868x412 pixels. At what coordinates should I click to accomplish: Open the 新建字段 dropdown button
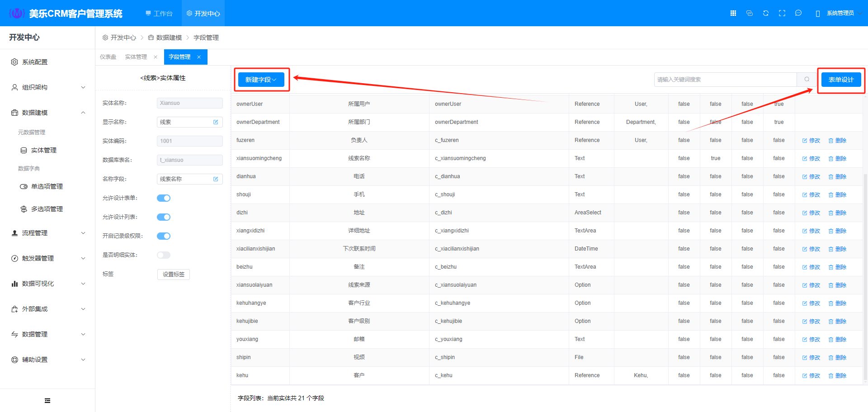[261, 80]
